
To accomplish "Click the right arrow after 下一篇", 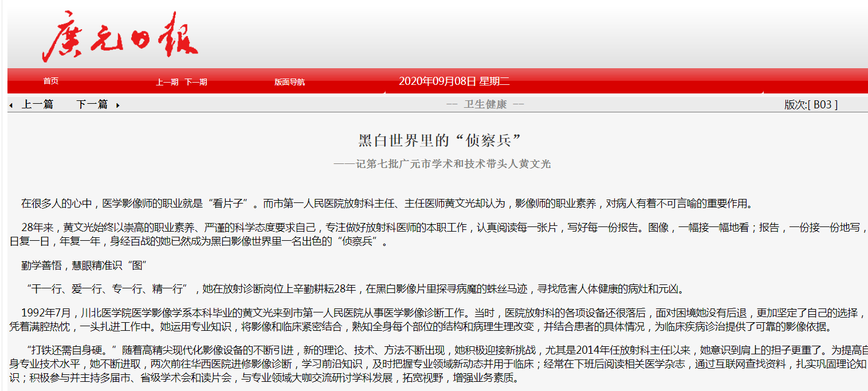I will pos(118,105).
